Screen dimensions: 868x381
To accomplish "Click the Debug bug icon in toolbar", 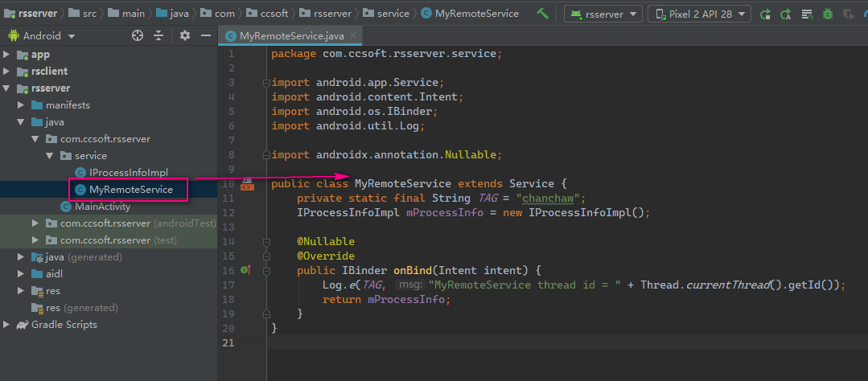I will (828, 14).
